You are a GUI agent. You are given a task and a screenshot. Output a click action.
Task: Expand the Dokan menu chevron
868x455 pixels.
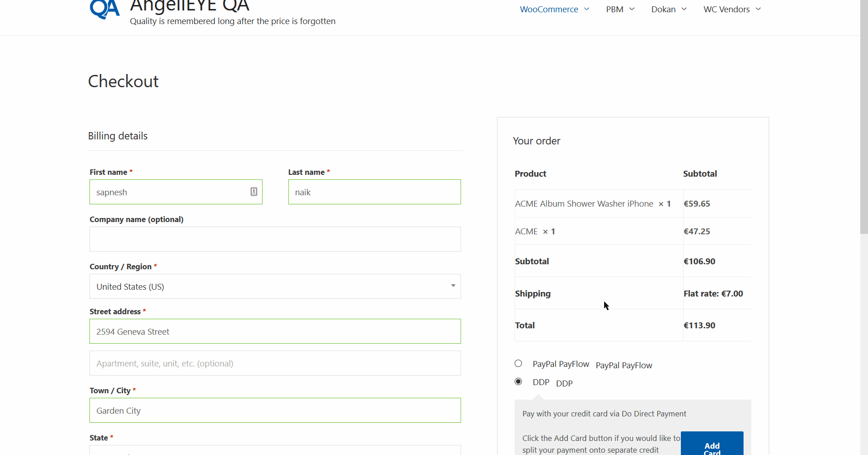click(x=684, y=9)
